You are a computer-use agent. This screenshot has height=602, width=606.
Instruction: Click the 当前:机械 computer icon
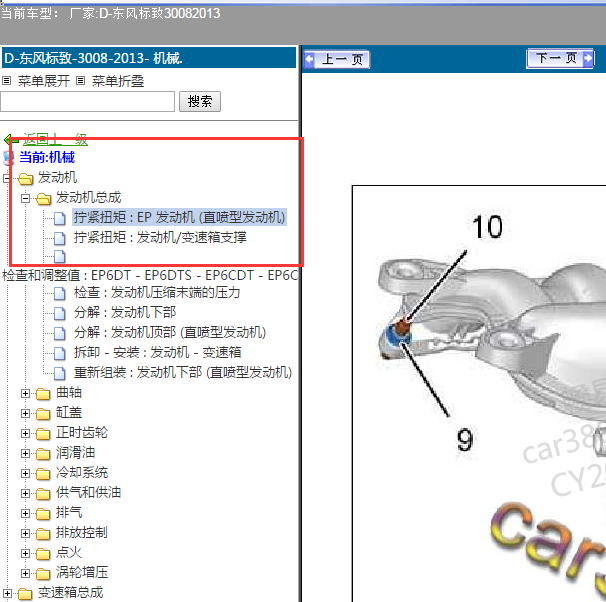pos(9,158)
